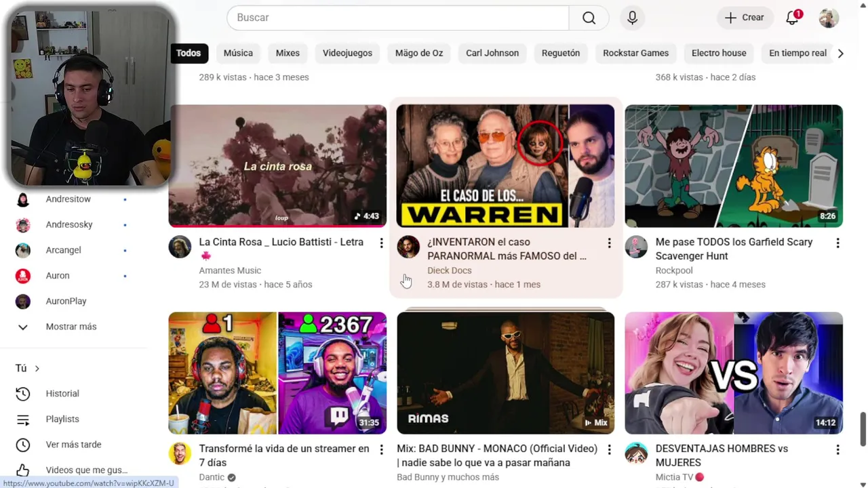Click the search magnifier button
The width and height of the screenshot is (868, 488).
(589, 18)
